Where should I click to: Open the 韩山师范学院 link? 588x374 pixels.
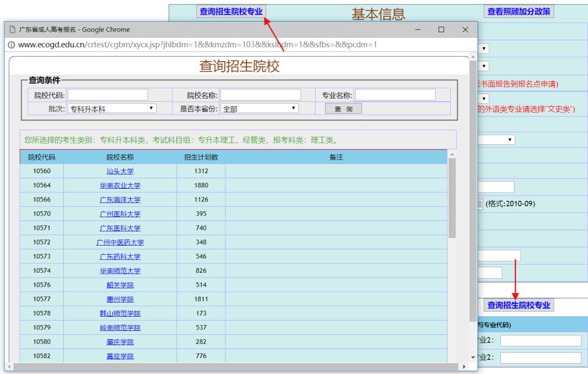(x=120, y=314)
